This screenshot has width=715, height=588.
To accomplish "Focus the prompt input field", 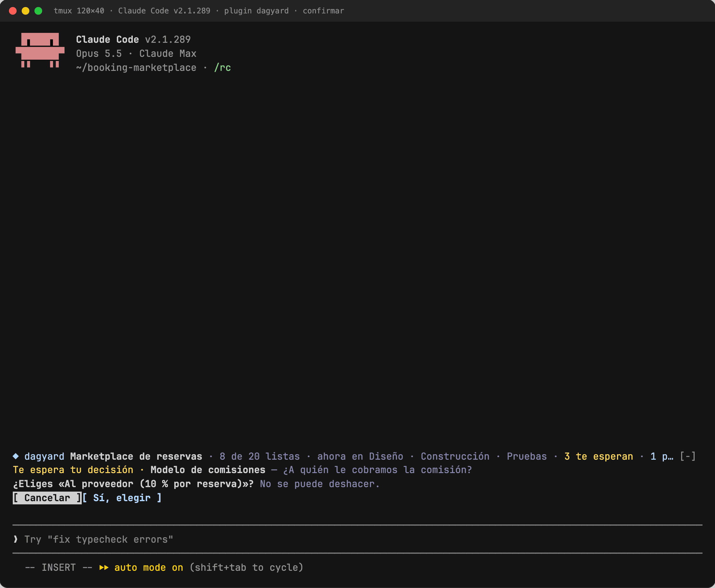I will (x=357, y=539).
